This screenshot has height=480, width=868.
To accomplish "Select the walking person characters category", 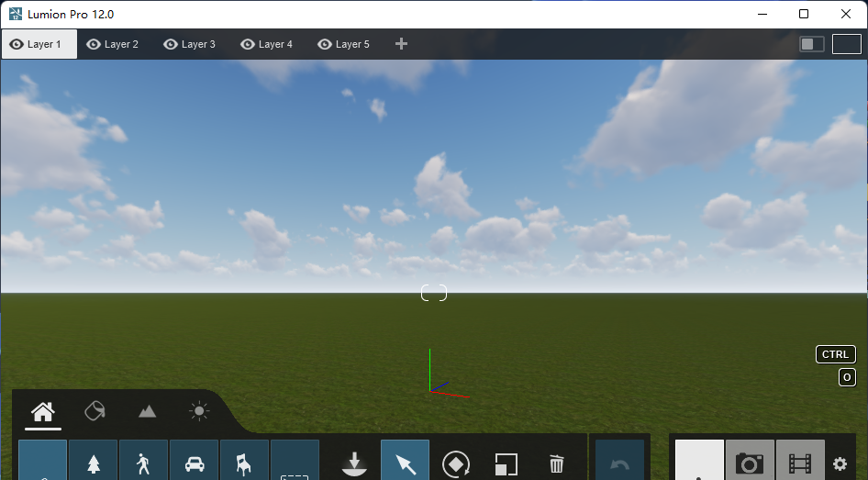I will tap(144, 462).
